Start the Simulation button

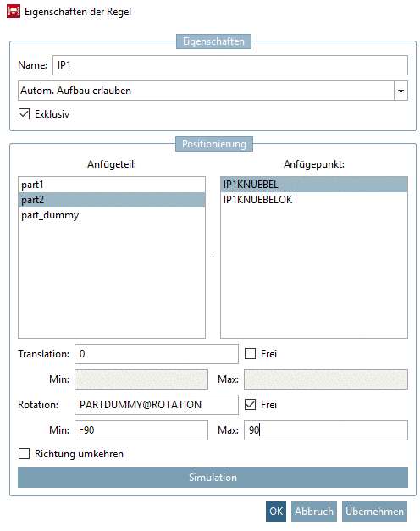tap(213, 478)
